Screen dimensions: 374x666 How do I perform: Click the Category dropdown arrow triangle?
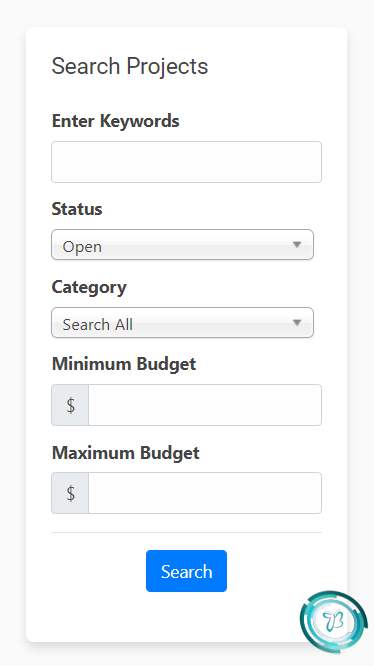(297, 323)
